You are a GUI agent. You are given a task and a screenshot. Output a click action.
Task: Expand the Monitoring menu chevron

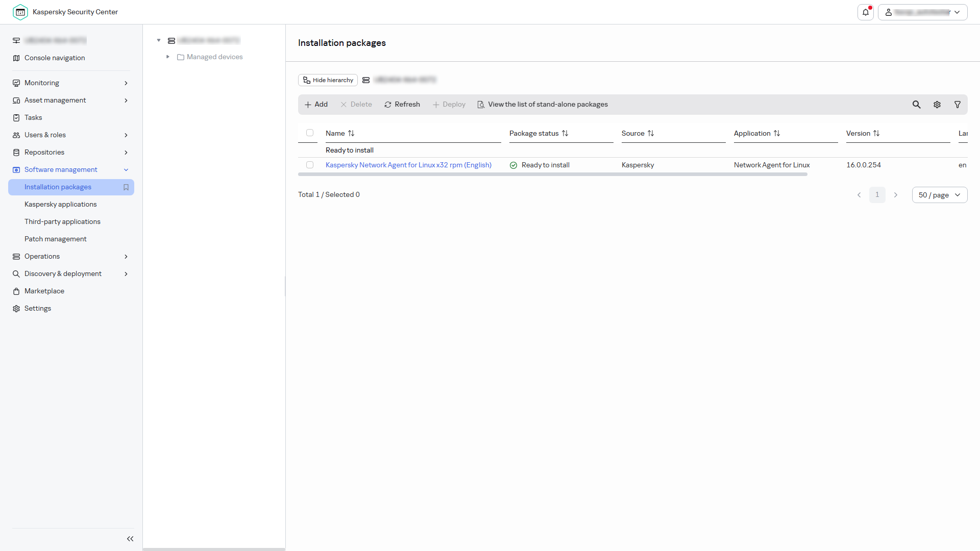tap(126, 83)
